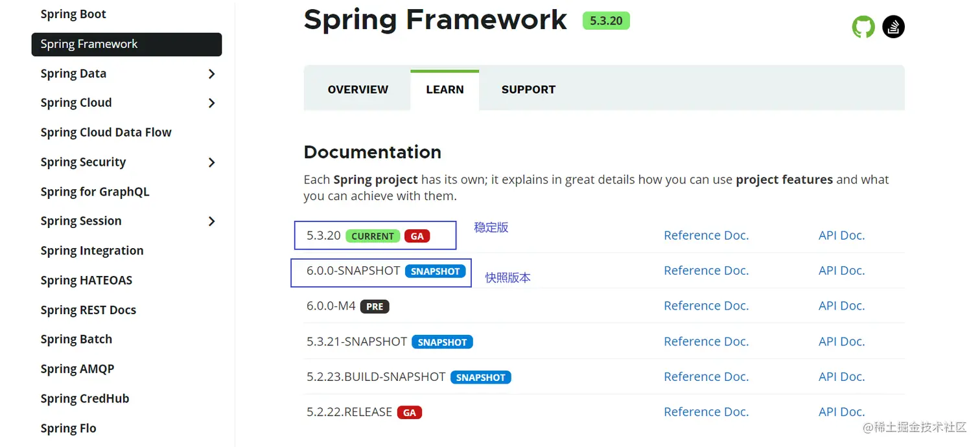Click the green CURRENT badge
Image resolution: width=980 pixels, height=447 pixels.
pos(373,236)
